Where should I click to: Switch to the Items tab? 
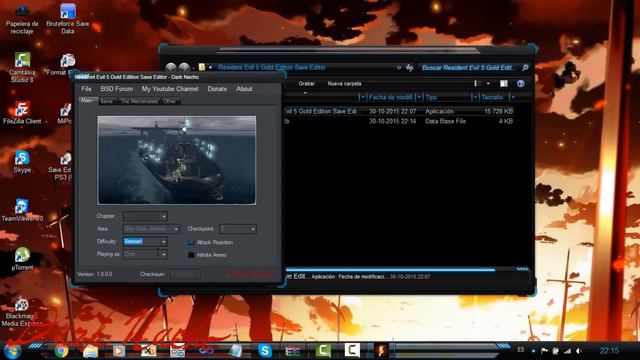tap(107, 101)
